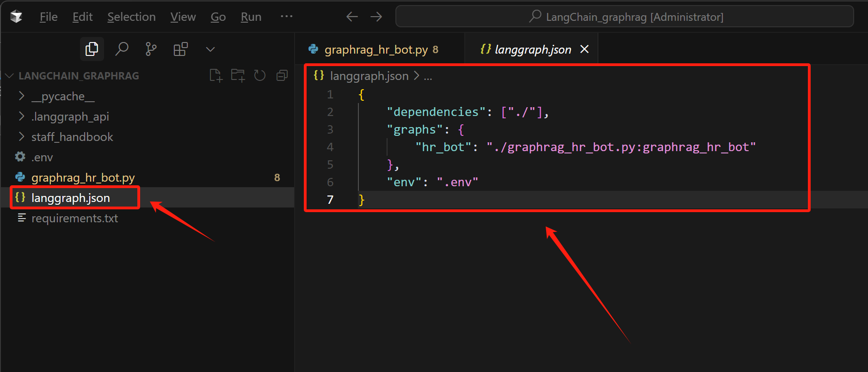Refresh the explorer file tree

(260, 75)
